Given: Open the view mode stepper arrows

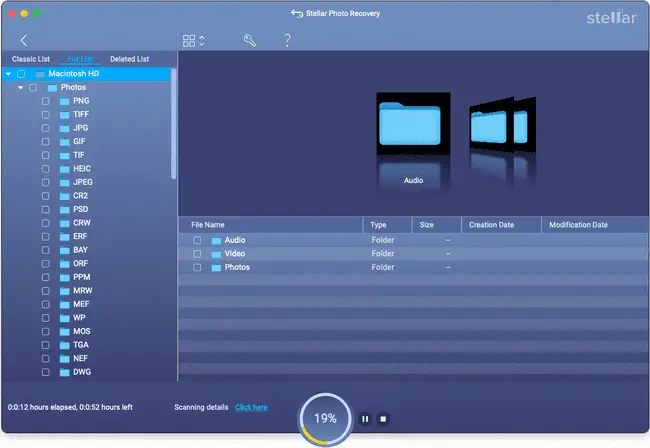Looking at the screenshot, I should coord(202,41).
